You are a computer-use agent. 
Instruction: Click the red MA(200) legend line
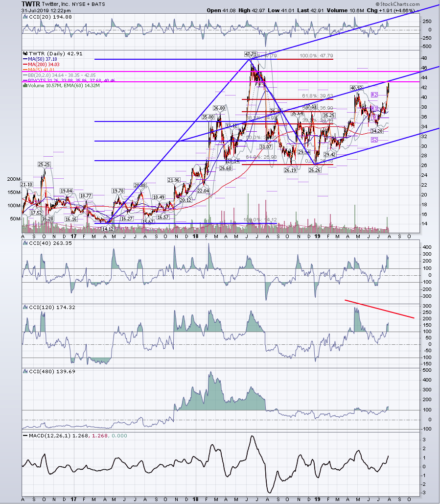(25, 65)
